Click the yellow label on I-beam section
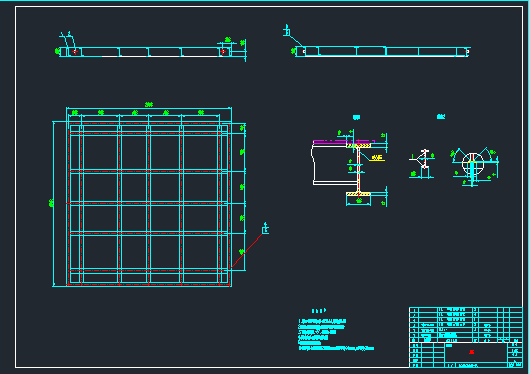 click(x=377, y=157)
